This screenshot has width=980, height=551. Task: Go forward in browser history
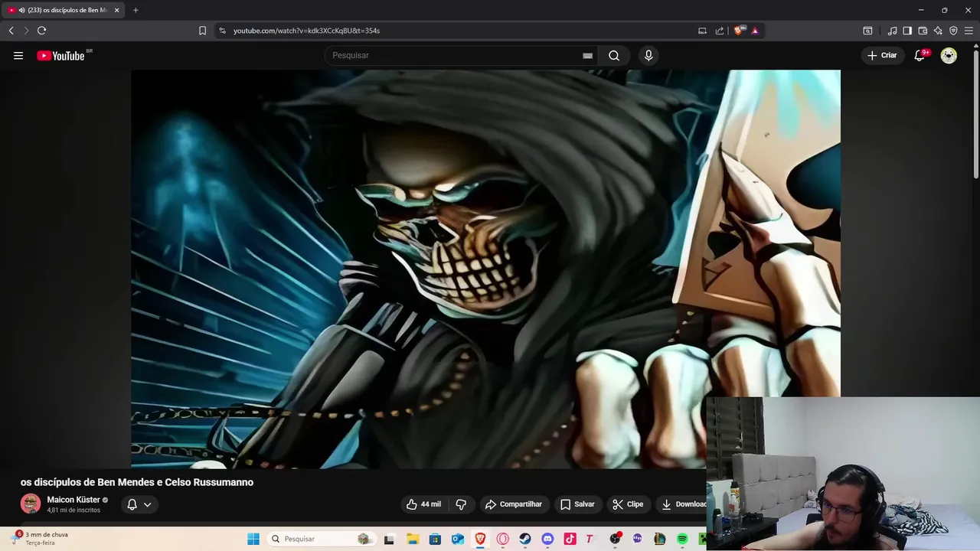click(x=26, y=31)
